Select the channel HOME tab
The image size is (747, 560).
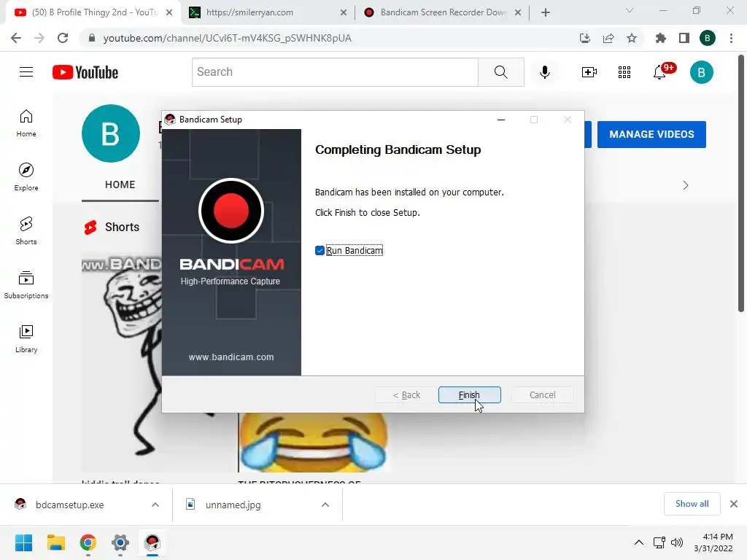[120, 184]
